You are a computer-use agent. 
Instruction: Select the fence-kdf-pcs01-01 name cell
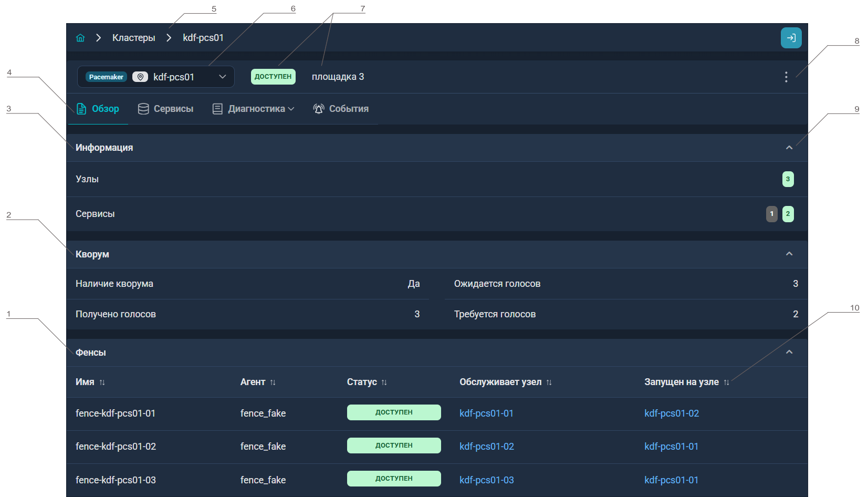point(116,413)
